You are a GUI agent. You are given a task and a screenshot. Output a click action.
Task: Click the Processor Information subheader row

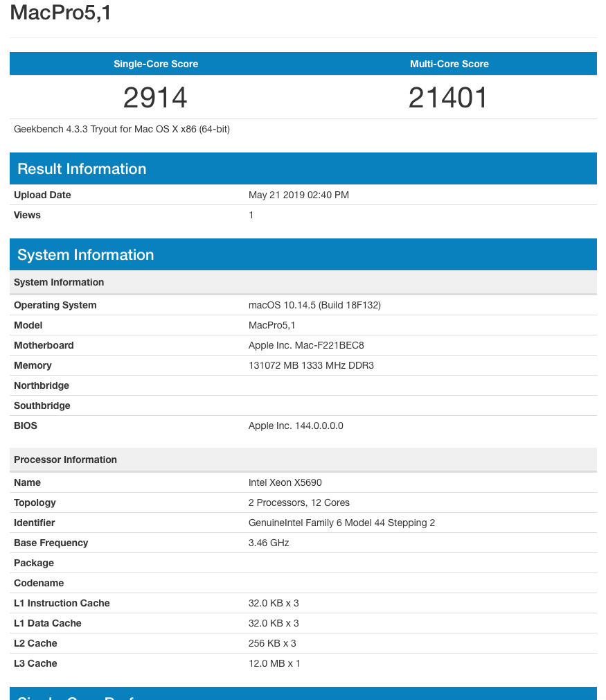pyautogui.click(x=303, y=460)
